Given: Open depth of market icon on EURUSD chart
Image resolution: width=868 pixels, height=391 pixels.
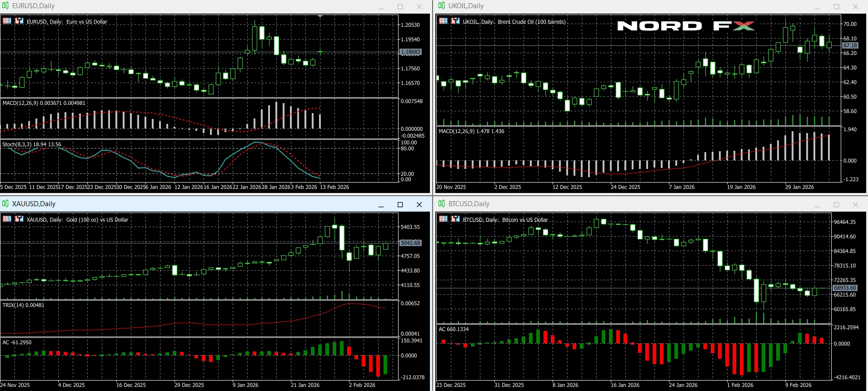Looking at the screenshot, I should [x=19, y=21].
